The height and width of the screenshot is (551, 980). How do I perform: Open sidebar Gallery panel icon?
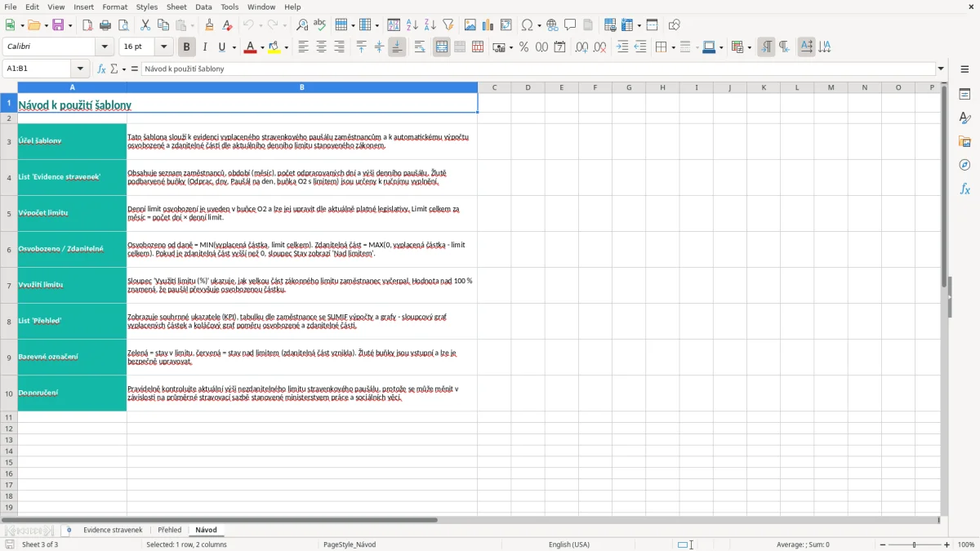pyautogui.click(x=964, y=141)
